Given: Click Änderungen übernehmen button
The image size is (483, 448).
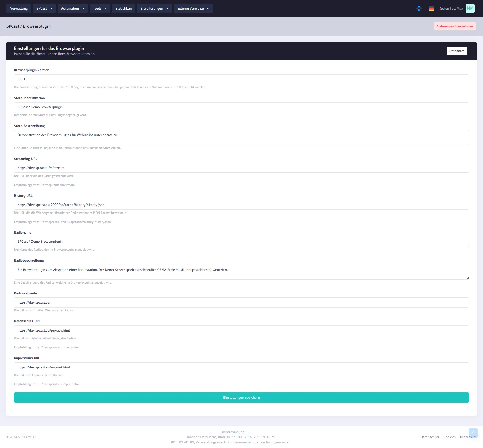Looking at the screenshot, I should pos(455,26).
